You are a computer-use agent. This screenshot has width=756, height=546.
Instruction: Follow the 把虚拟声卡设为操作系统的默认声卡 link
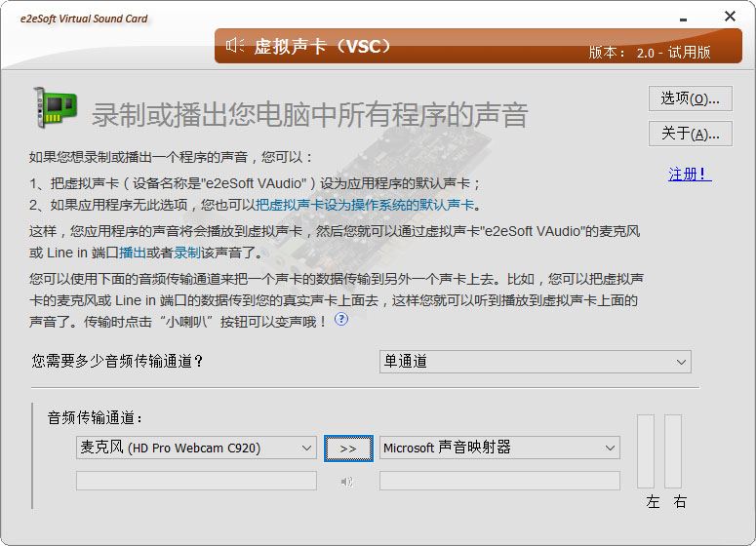click(365, 205)
